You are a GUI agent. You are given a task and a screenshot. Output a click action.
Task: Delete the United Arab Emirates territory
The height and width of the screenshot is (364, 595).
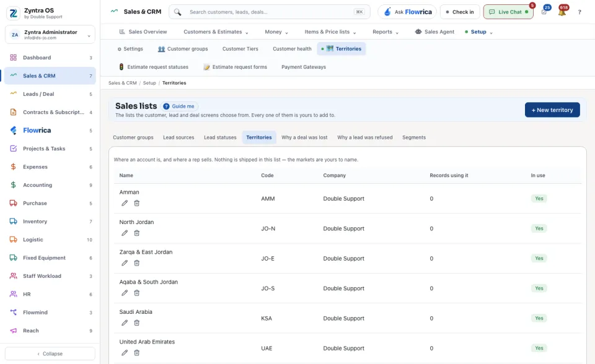coord(136,353)
